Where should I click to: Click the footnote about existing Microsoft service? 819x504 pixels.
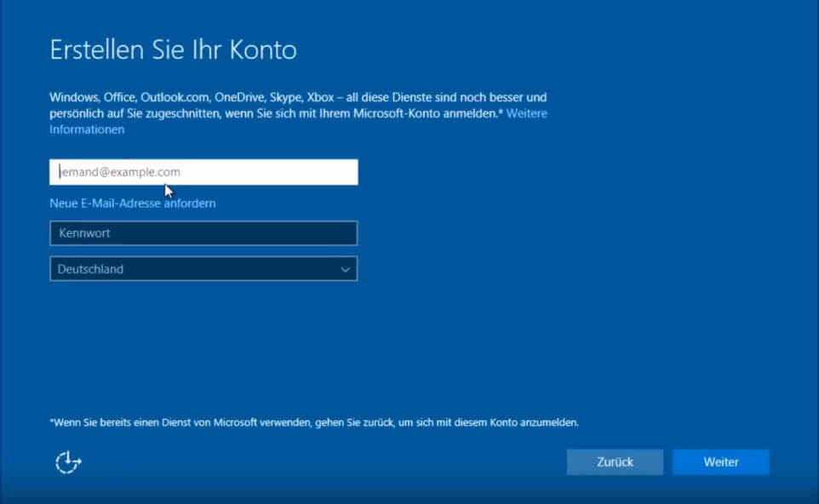click(314, 422)
